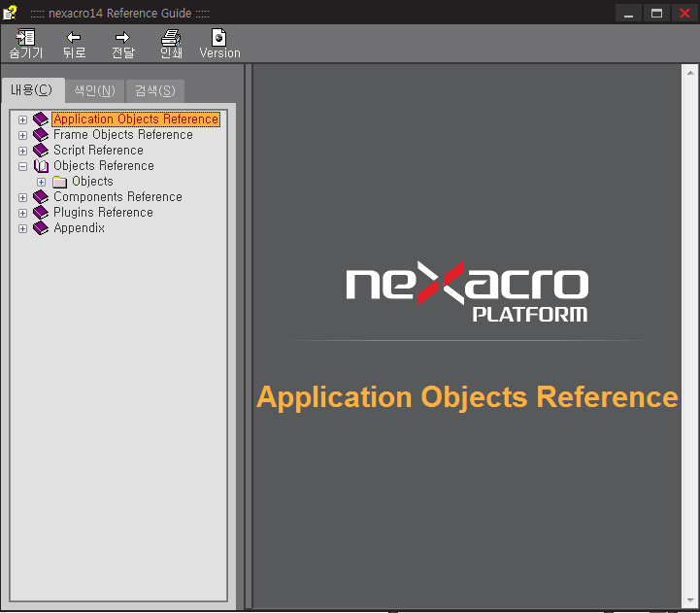The height and width of the screenshot is (613, 700).
Task: Click the Application Objects Reference book icon
Action: click(x=41, y=119)
